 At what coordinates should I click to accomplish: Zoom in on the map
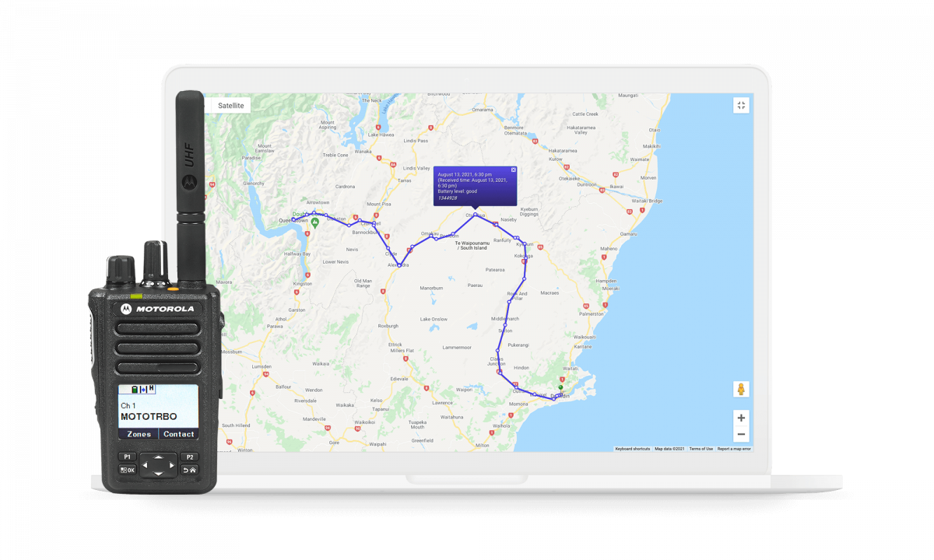pos(741,418)
